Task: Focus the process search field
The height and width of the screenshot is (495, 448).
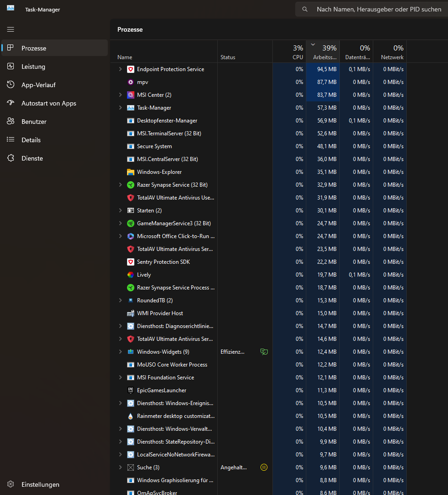Action: pyautogui.click(x=371, y=10)
